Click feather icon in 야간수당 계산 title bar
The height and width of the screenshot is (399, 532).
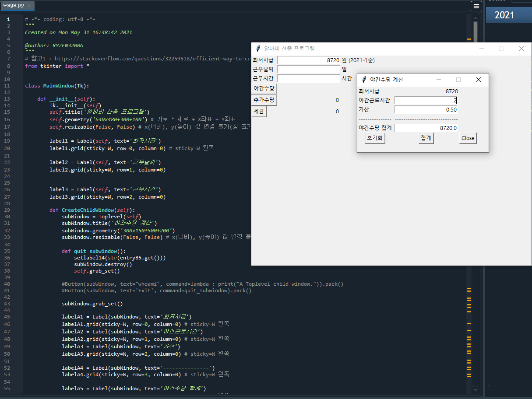(364, 80)
